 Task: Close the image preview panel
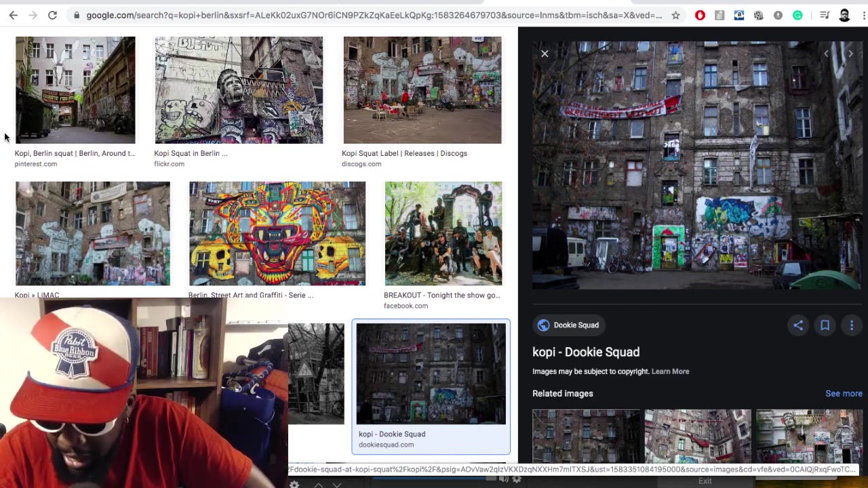coord(545,54)
